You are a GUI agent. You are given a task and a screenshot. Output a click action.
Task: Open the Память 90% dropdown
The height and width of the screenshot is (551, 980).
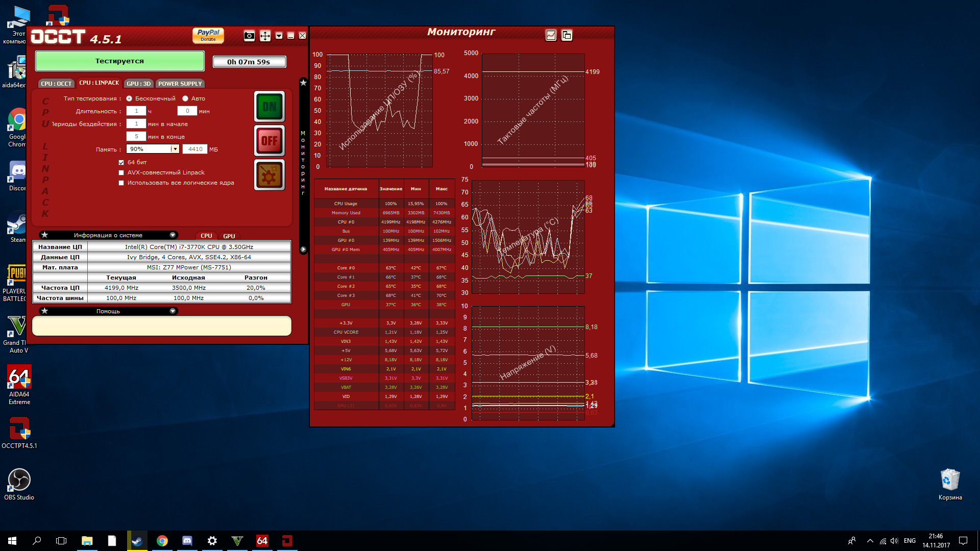tap(175, 149)
